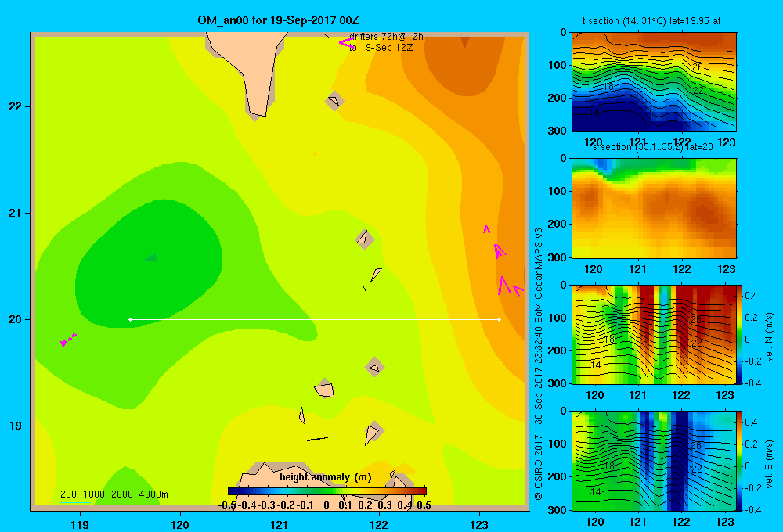
Task: Click longitude label 123 below the main map
Action: point(479,524)
